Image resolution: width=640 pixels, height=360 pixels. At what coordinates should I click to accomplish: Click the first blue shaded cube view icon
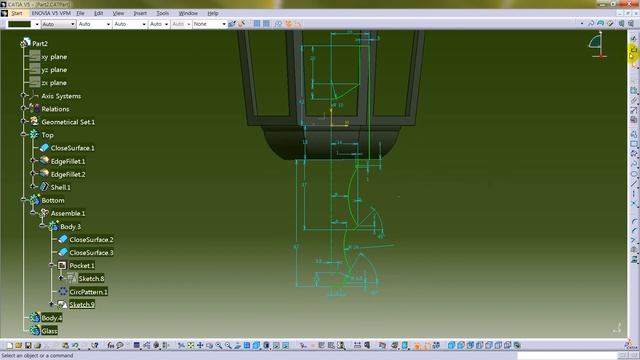[x=451, y=346]
